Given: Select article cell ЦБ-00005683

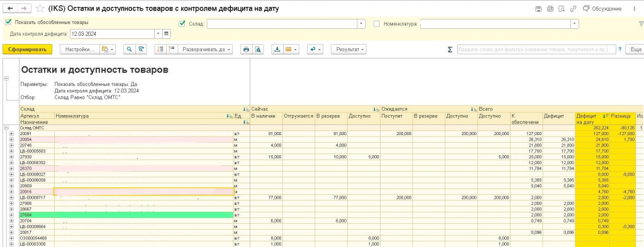Looking at the screenshot, I should (36, 151).
